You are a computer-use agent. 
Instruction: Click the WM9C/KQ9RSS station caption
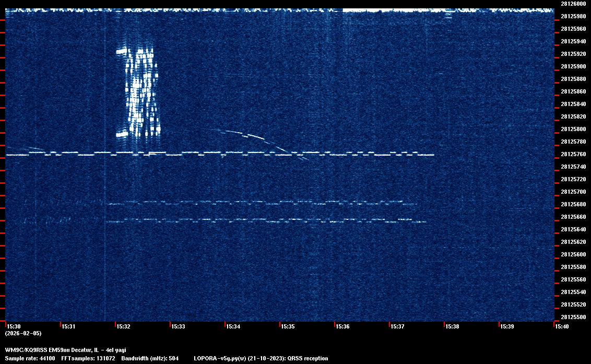(x=65, y=350)
